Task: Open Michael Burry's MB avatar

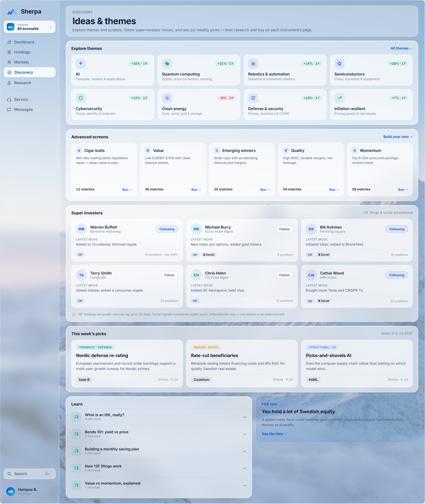Action: click(x=196, y=229)
